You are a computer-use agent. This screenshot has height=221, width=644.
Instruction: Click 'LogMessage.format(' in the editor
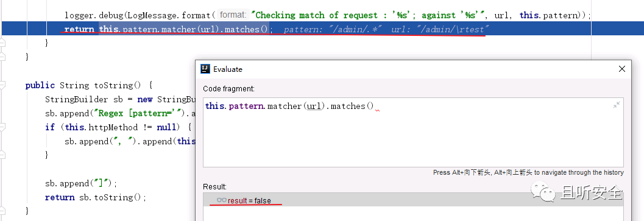[x=171, y=16]
